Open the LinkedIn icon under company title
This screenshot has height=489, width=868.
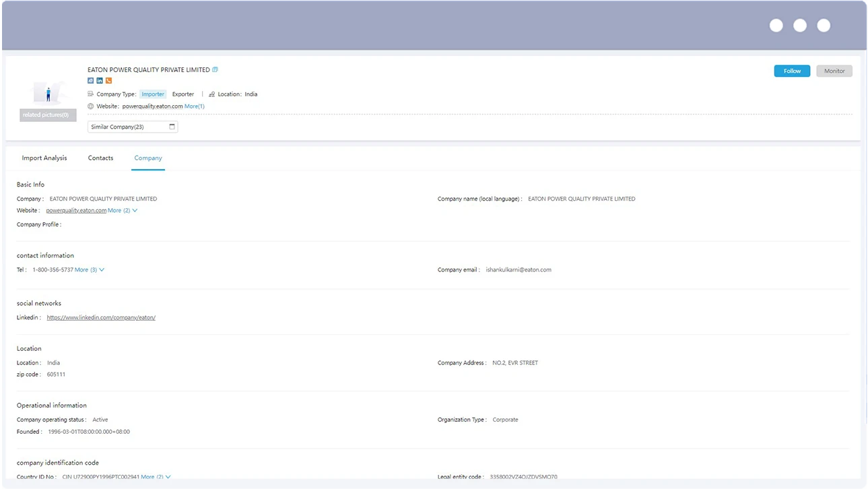point(100,81)
